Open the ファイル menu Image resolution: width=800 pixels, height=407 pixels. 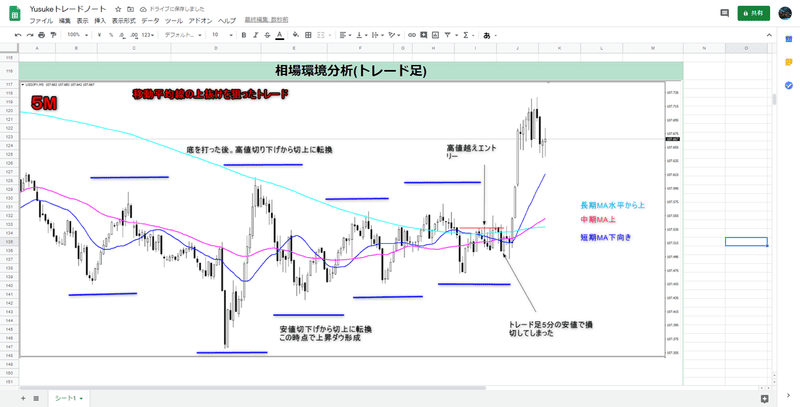pos(41,21)
